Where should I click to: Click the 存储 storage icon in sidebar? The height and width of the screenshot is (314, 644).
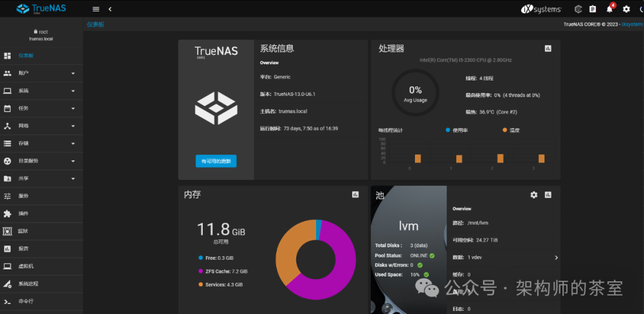[x=7, y=144]
